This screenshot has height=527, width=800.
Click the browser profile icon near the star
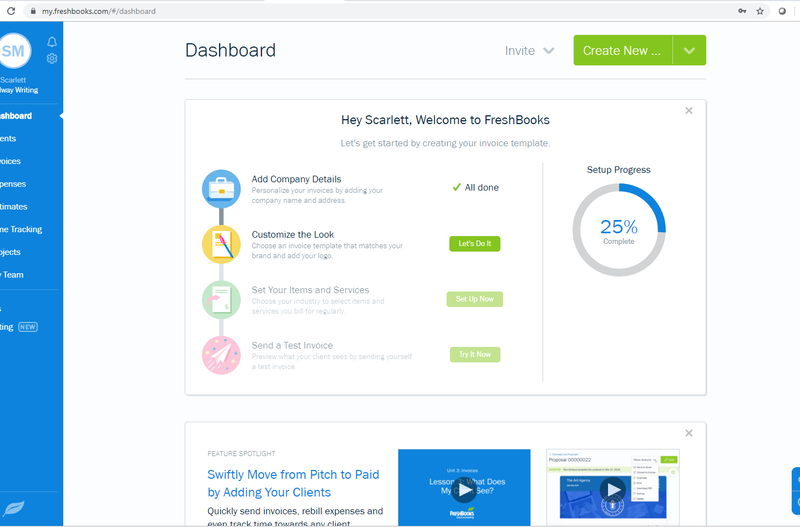pyautogui.click(x=782, y=11)
